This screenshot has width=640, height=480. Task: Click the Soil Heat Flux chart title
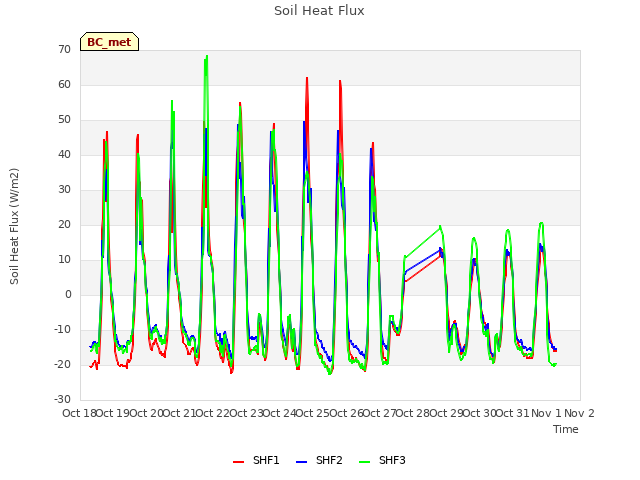319,11
